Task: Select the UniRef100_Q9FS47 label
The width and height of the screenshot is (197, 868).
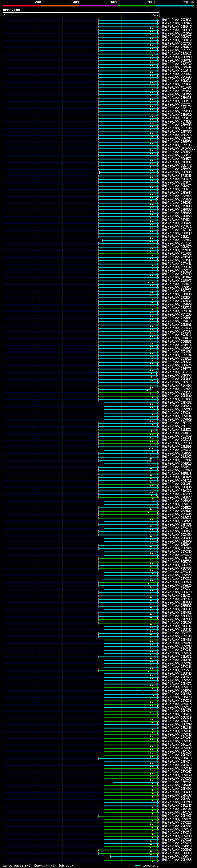Action: pos(177,406)
